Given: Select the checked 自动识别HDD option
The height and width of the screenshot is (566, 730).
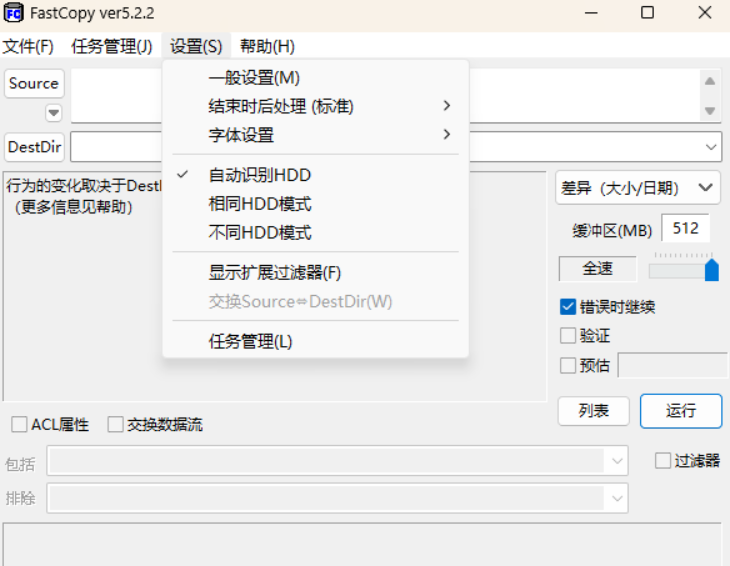Looking at the screenshot, I should 315,175.
